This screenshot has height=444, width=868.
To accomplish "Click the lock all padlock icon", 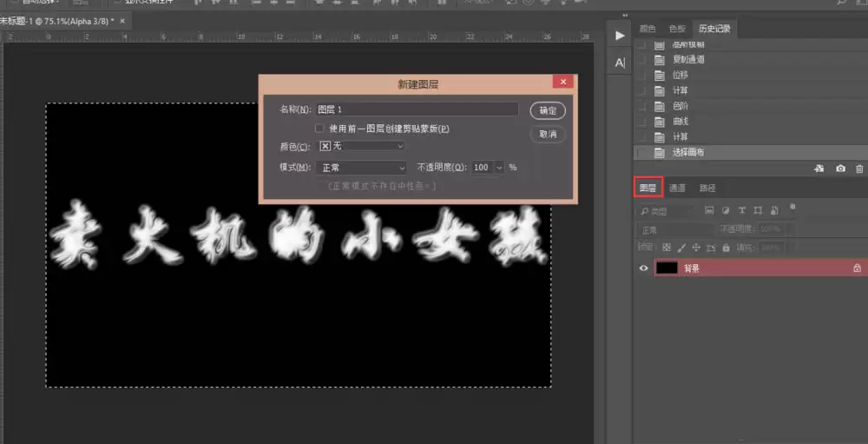I will [726, 248].
